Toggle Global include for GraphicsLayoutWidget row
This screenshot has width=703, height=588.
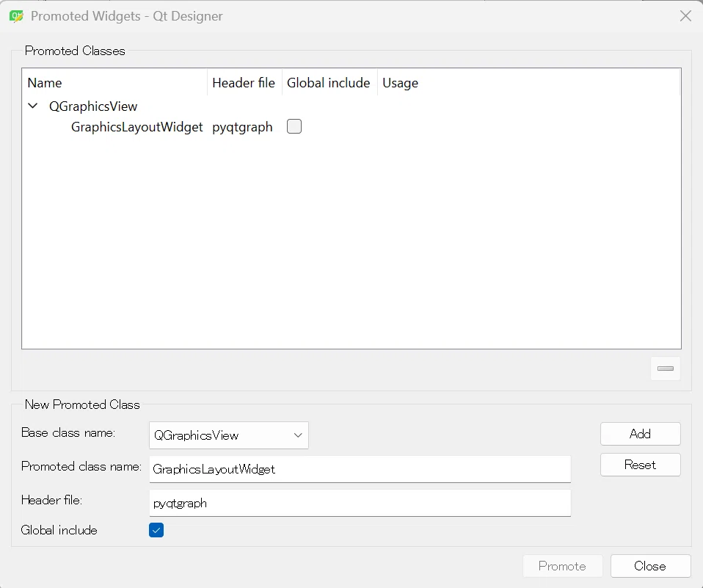pyautogui.click(x=294, y=126)
